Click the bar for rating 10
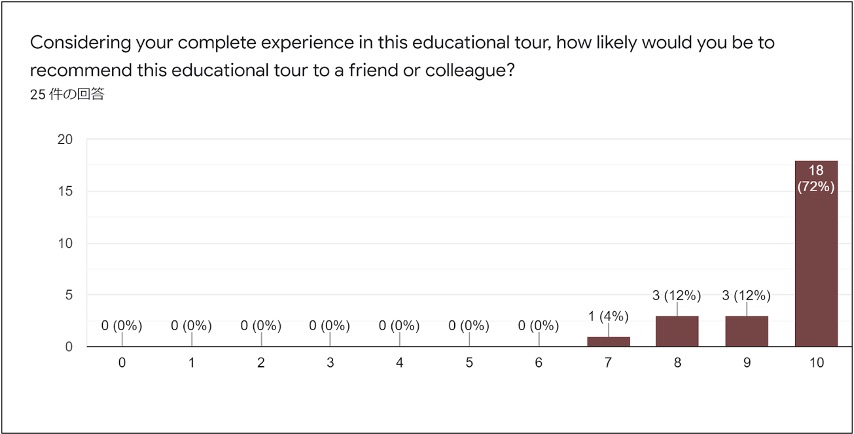The height and width of the screenshot is (434, 854). 816,270
